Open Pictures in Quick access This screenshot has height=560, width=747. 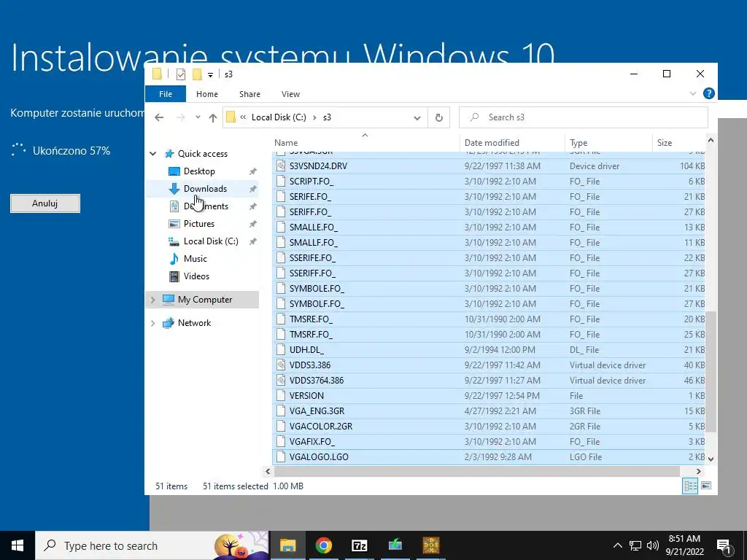click(198, 223)
